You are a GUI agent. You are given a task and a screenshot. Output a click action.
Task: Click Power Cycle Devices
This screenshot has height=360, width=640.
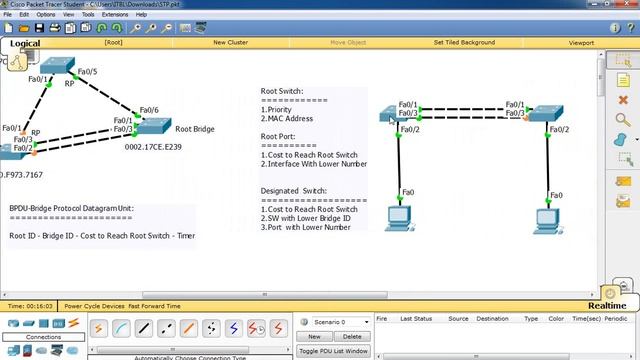(x=94, y=306)
